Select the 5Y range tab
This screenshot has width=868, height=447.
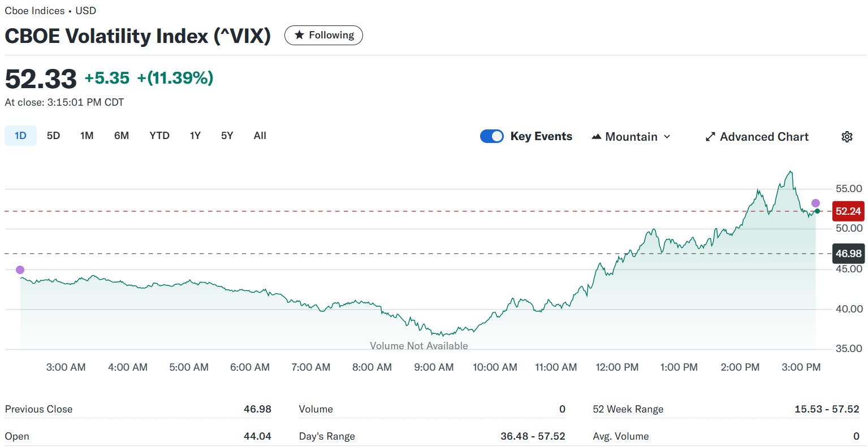[227, 136]
